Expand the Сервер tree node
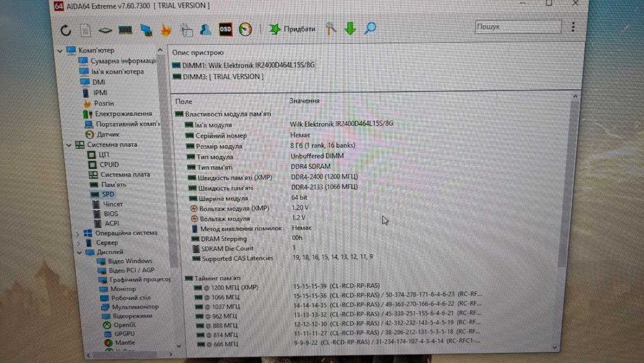 tap(78, 243)
